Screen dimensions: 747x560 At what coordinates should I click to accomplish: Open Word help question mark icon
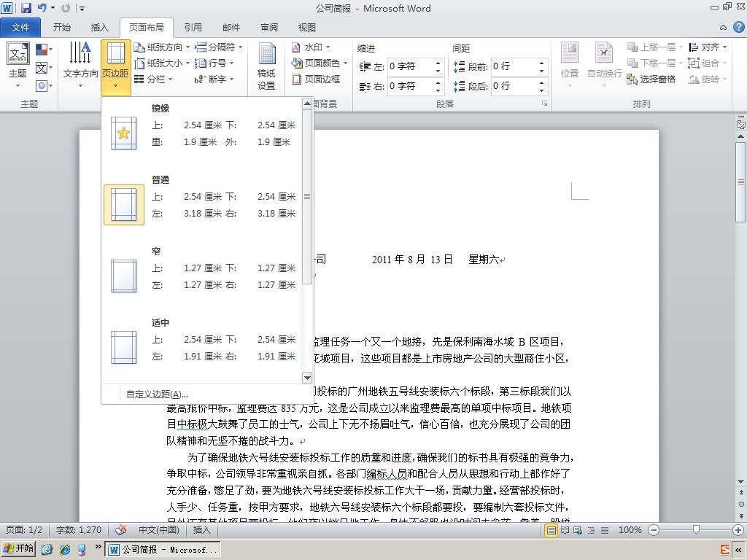[738, 28]
